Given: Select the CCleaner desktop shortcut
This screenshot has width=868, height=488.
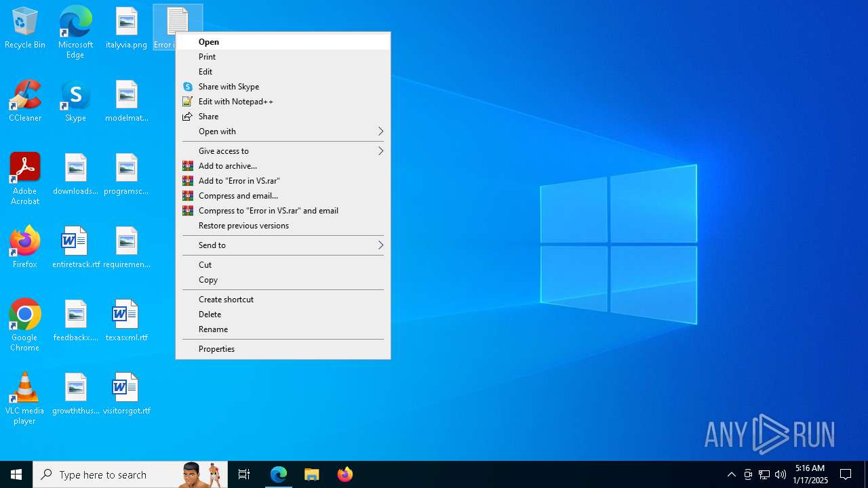Looking at the screenshot, I should (25, 102).
